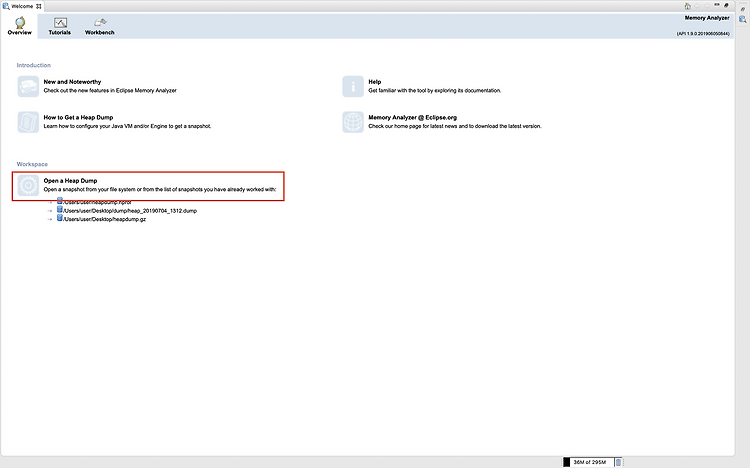Open Memory Analyzer @ Eclipse.org link
Viewport: 750px width, 468px height.
(412, 117)
